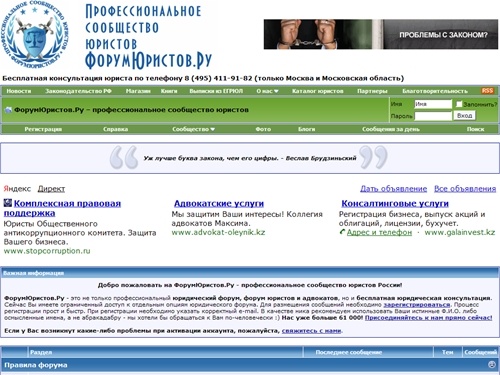Click the Яндекс label
This screenshot has height=375, width=500.
[17, 189]
